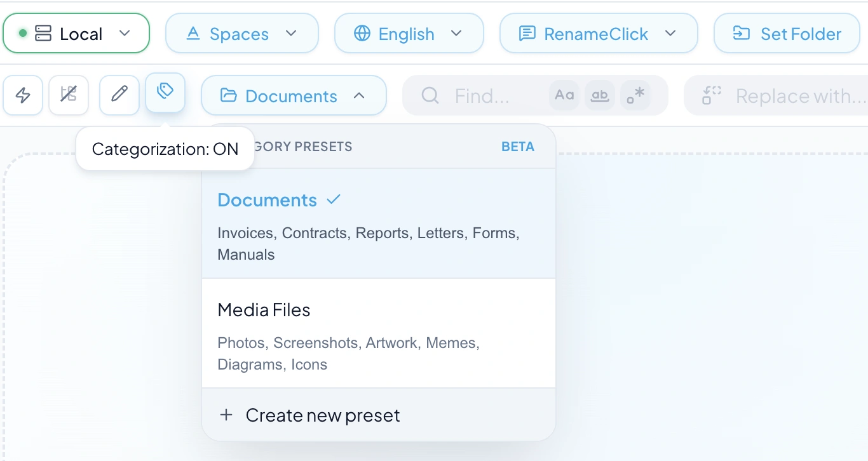
Task: Toggle whole-word matching with the ab button
Action: pos(600,95)
